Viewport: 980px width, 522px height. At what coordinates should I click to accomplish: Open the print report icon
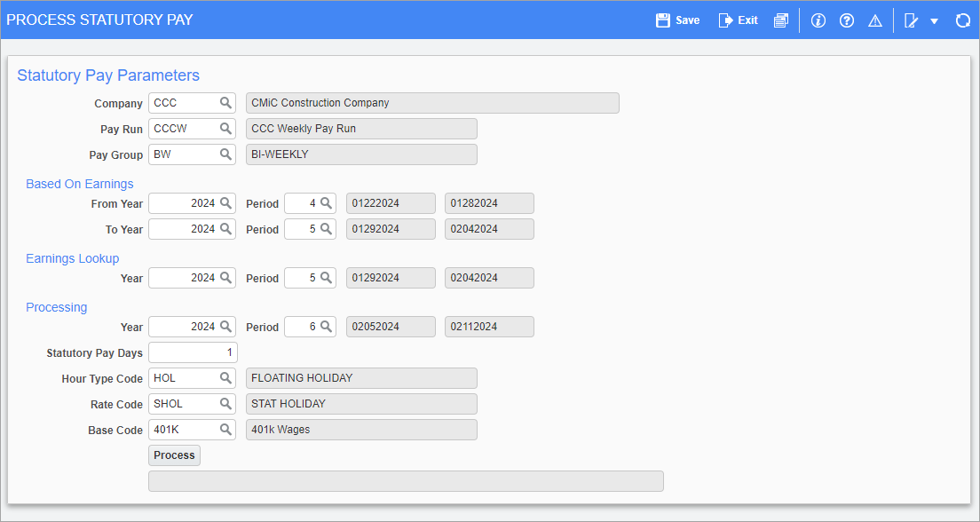tap(781, 20)
